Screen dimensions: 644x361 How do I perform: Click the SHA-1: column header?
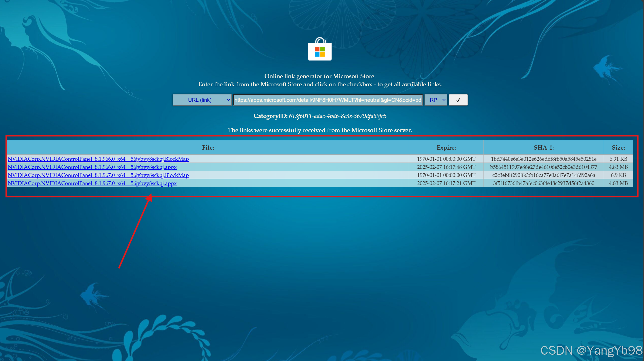(544, 148)
